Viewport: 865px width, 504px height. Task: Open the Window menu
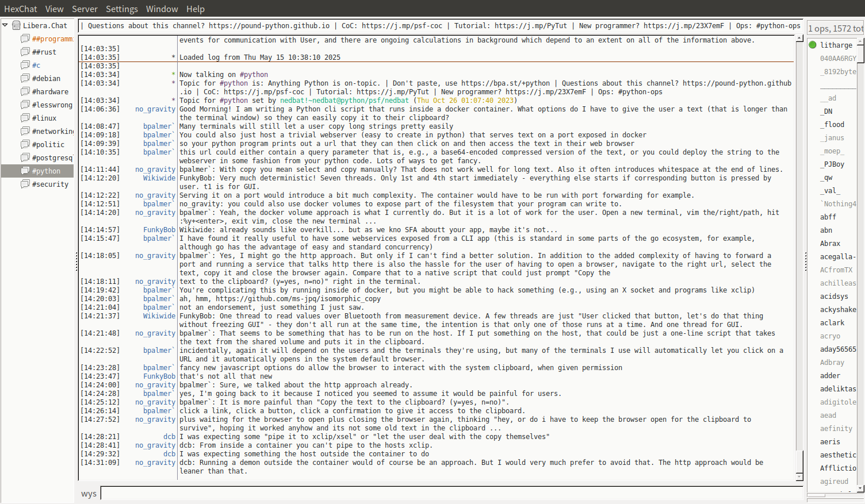pos(162,9)
